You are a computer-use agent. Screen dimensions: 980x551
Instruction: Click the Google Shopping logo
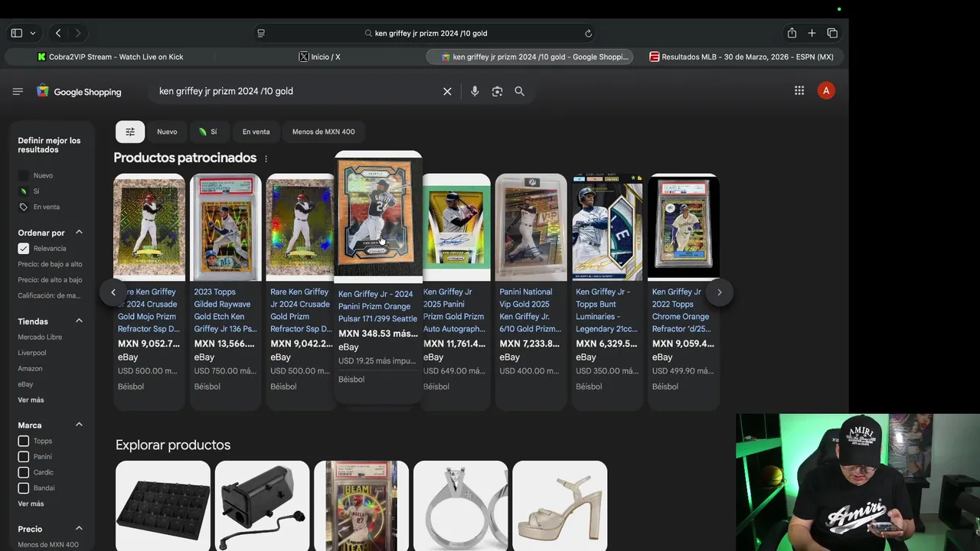coord(79,91)
